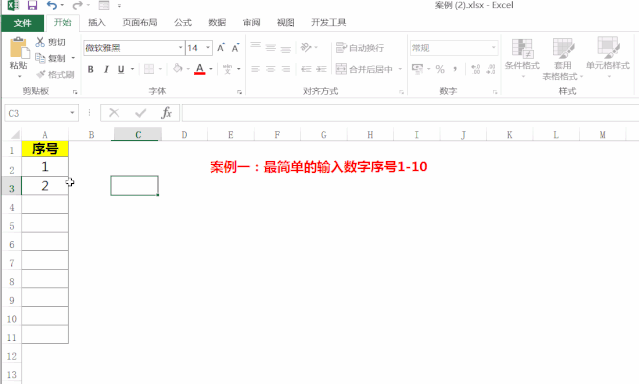This screenshot has width=639, height=384.
Task: Decrease indent in alignment group
Action: 306,69
